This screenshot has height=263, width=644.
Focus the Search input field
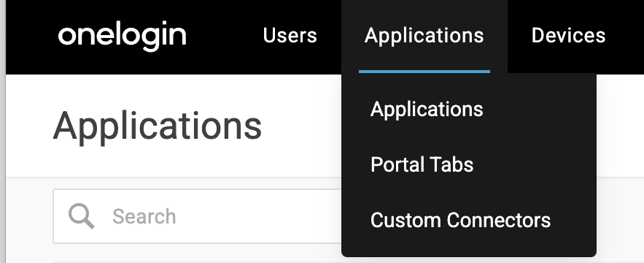coord(197,216)
